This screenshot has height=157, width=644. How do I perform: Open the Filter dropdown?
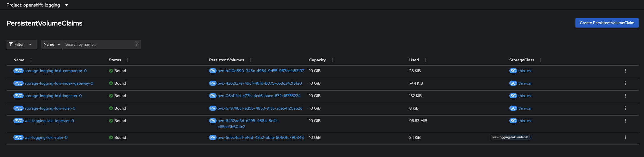(x=21, y=44)
